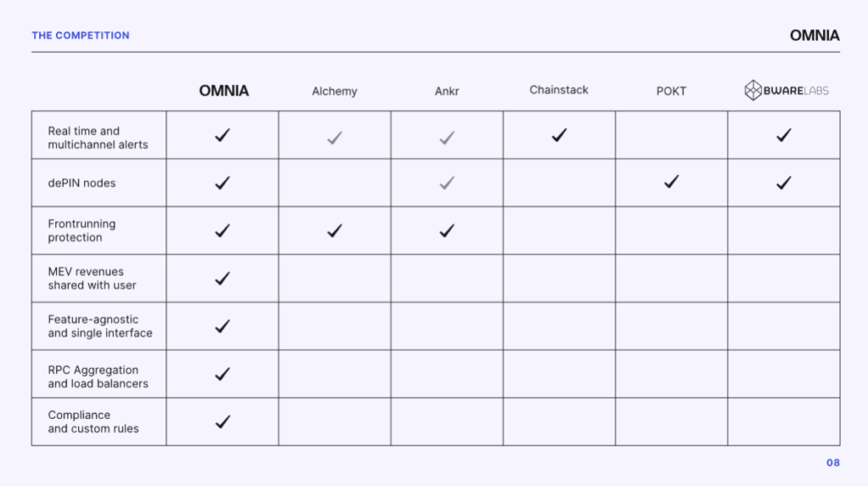Click OMNIA checkmark for MEV revenues shared
This screenshot has height=486, width=868.
pyautogui.click(x=223, y=278)
